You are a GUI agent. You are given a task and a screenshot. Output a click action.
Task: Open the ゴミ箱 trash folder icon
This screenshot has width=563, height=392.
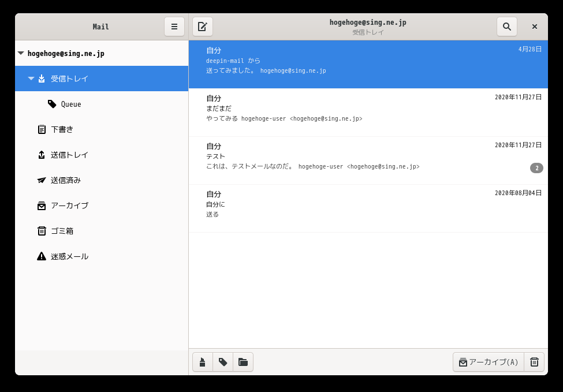click(x=42, y=231)
